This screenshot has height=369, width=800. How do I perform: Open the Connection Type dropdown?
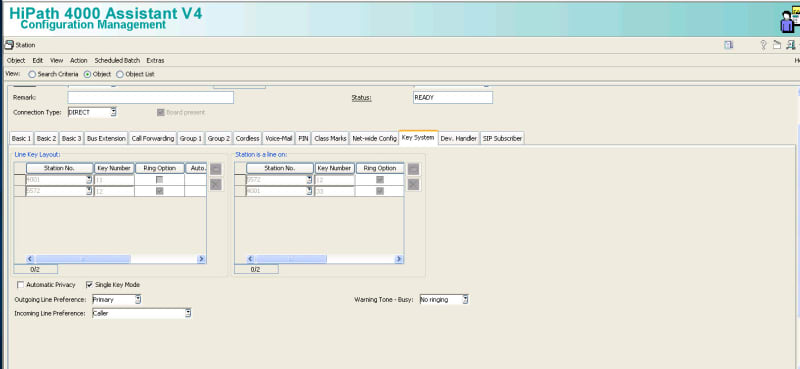coord(113,112)
